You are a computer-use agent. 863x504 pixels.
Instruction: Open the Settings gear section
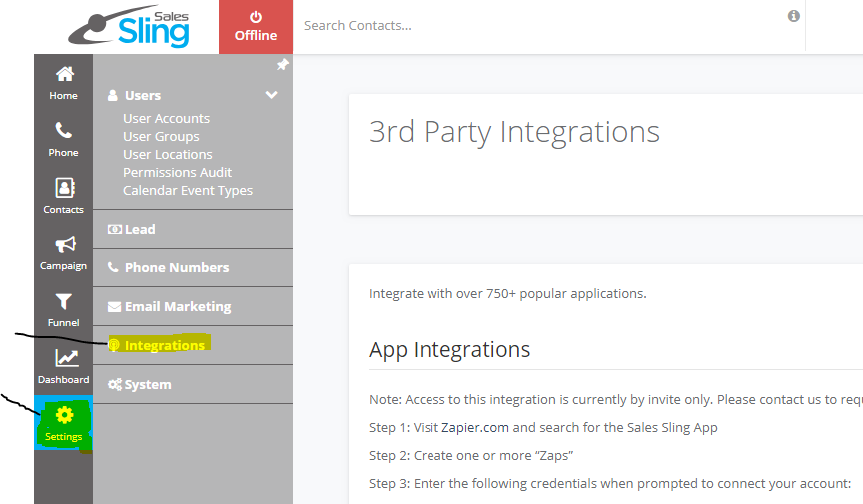[63, 424]
